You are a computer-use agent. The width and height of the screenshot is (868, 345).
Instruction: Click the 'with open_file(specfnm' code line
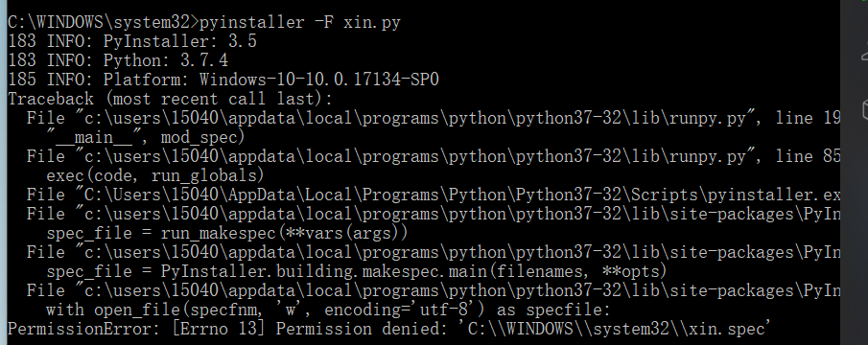(x=328, y=310)
